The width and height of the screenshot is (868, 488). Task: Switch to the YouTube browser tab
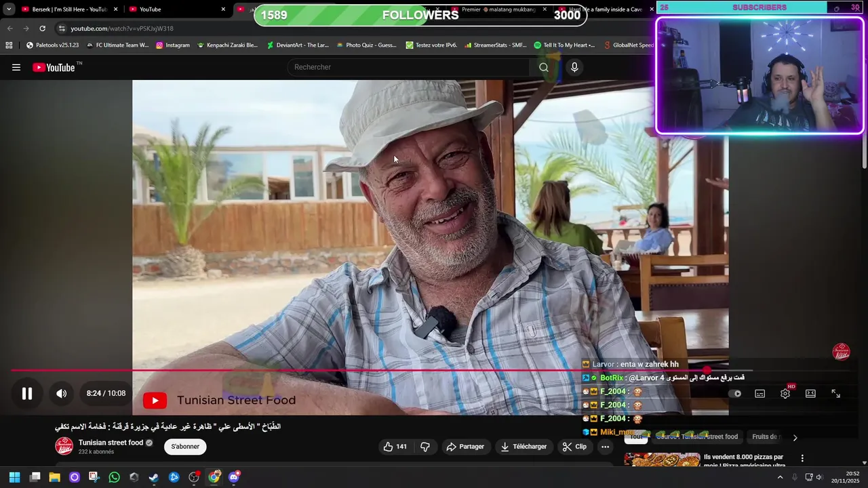pyautogui.click(x=178, y=9)
